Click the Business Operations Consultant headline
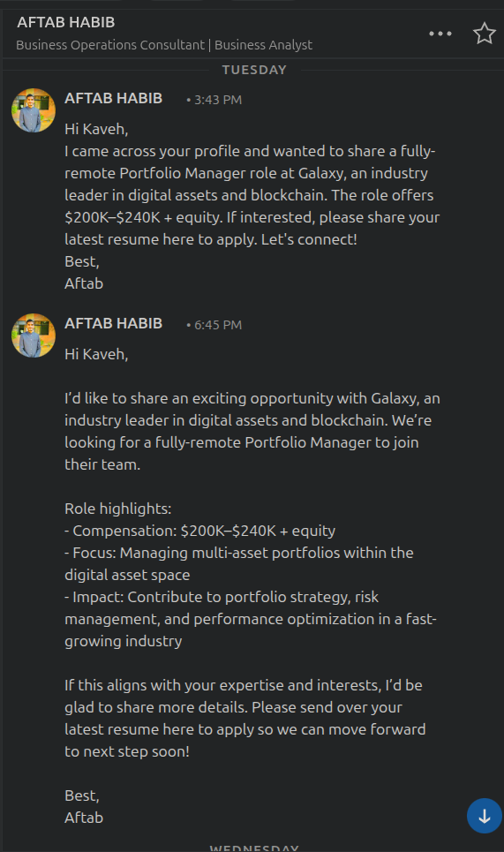This screenshot has width=504, height=852. 164,45
